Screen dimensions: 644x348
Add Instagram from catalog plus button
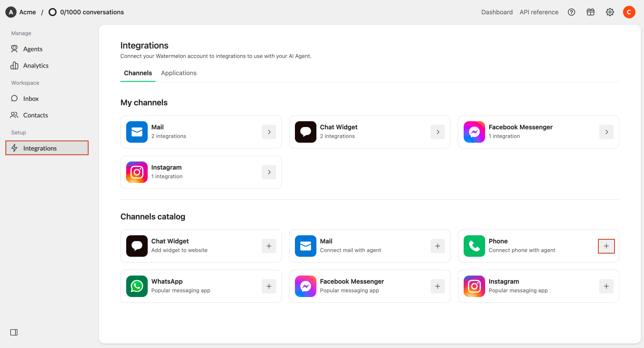606,286
